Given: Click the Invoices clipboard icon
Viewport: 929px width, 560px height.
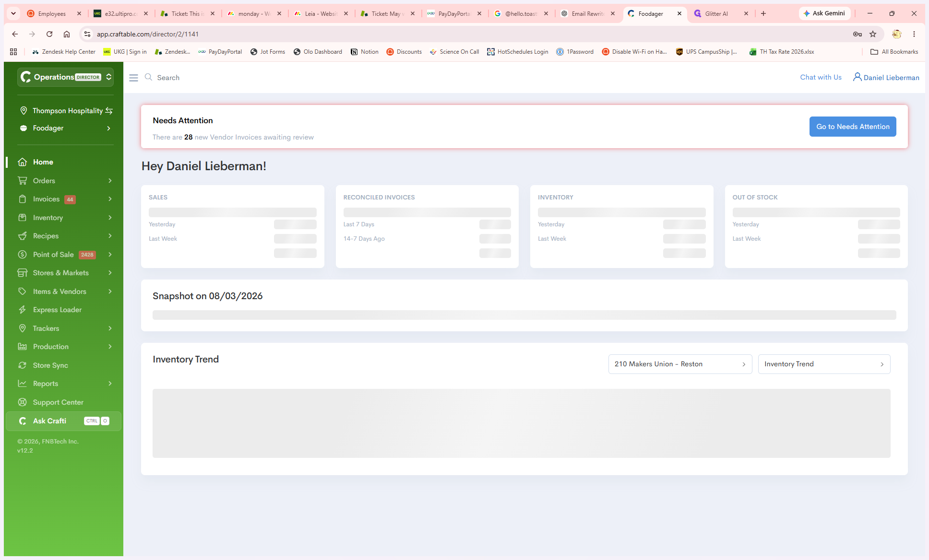Looking at the screenshot, I should [22, 199].
